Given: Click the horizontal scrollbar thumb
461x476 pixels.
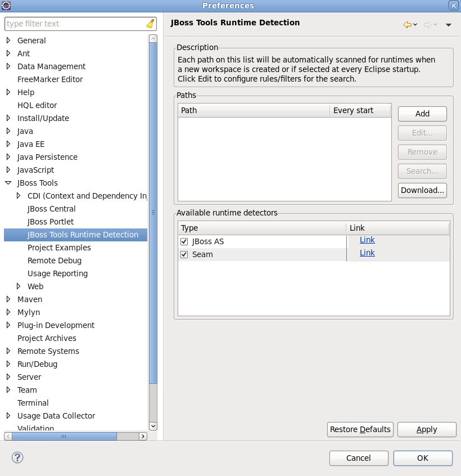Looking at the screenshot, I should pos(64,436).
